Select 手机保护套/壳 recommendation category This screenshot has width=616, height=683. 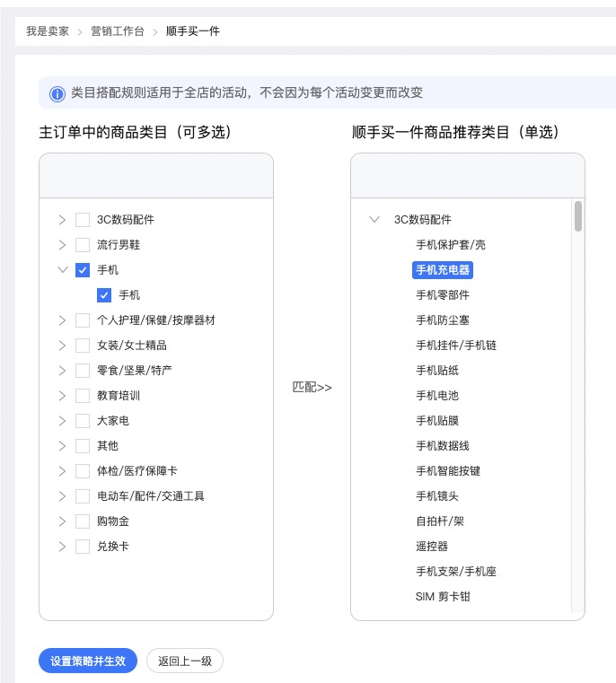click(x=451, y=245)
